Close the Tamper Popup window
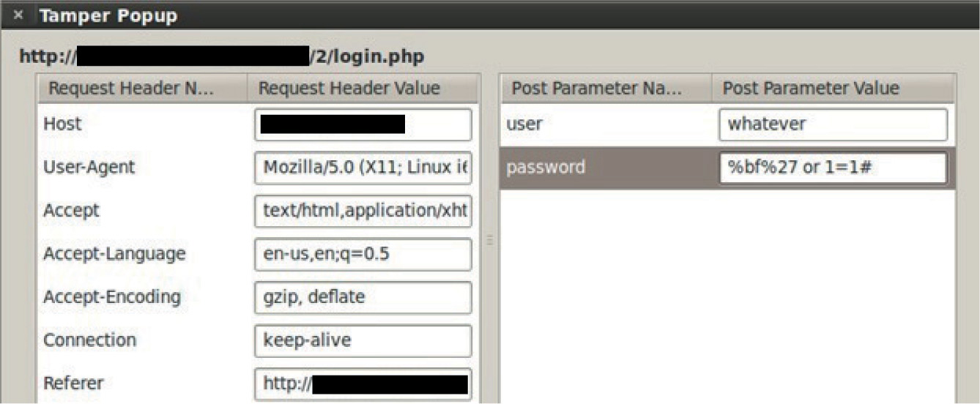Viewport: 980px width, 404px height. pos(18,15)
